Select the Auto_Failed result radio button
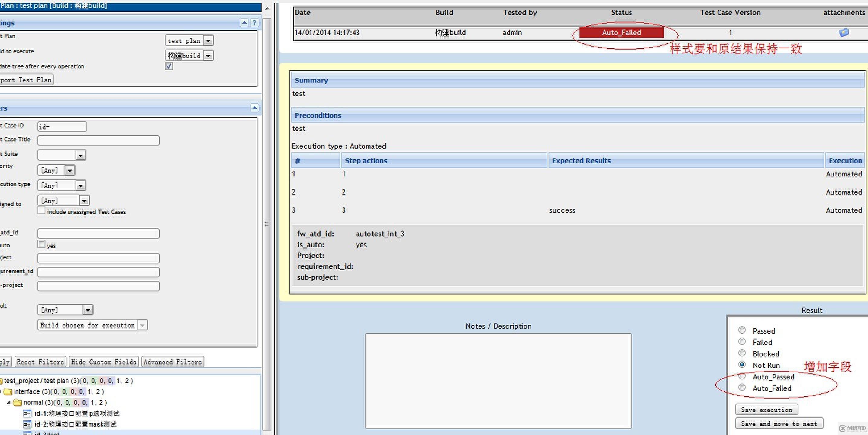 coord(742,388)
